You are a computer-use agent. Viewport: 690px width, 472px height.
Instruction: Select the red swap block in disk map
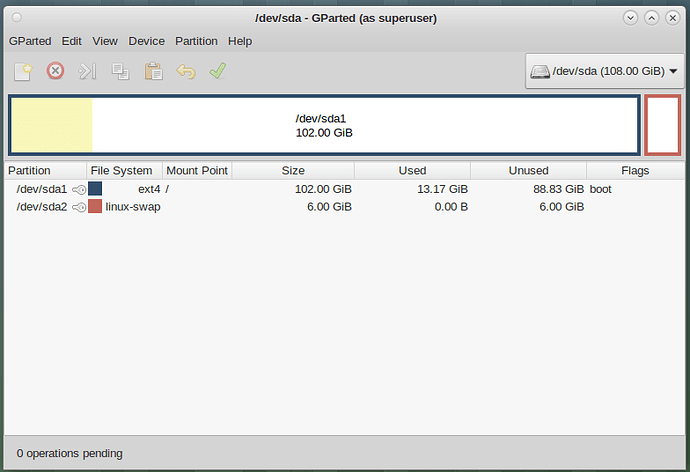pyautogui.click(x=663, y=125)
